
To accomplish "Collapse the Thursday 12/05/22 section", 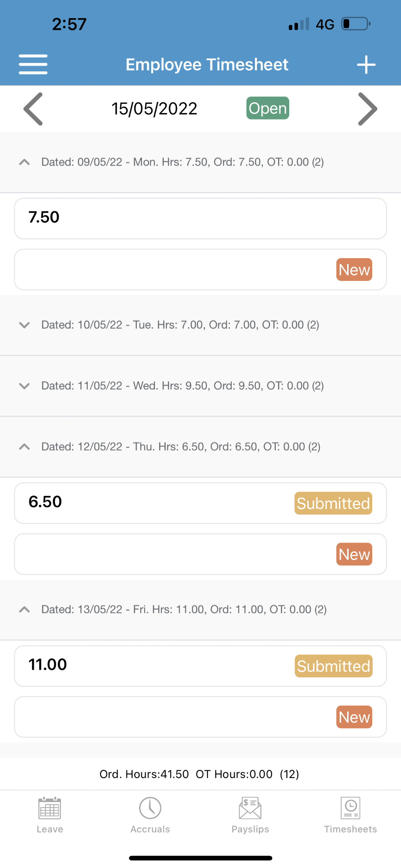I will pyautogui.click(x=25, y=447).
